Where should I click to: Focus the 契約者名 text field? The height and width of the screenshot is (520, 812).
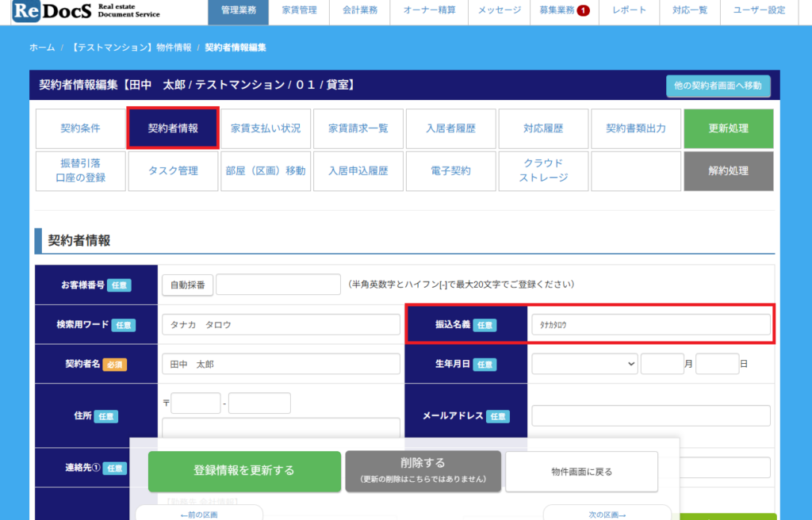click(x=281, y=365)
